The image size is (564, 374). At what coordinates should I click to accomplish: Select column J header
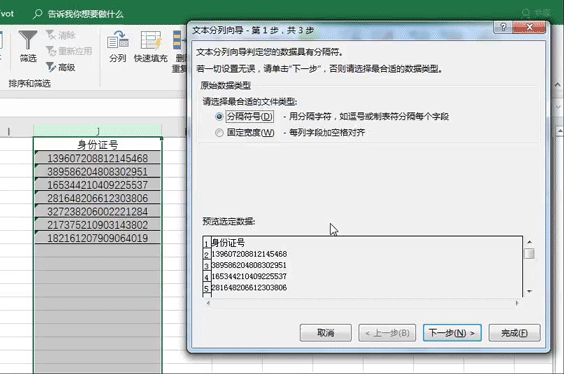click(97, 131)
